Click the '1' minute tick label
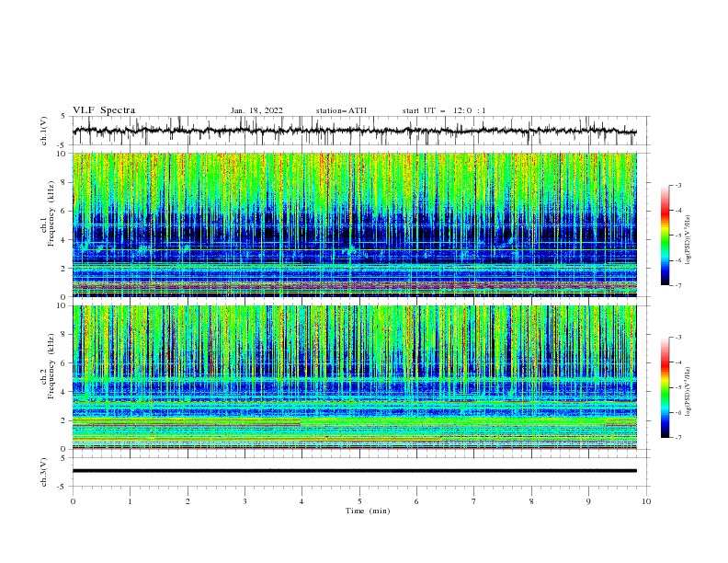The width and height of the screenshot is (728, 563). point(130,501)
